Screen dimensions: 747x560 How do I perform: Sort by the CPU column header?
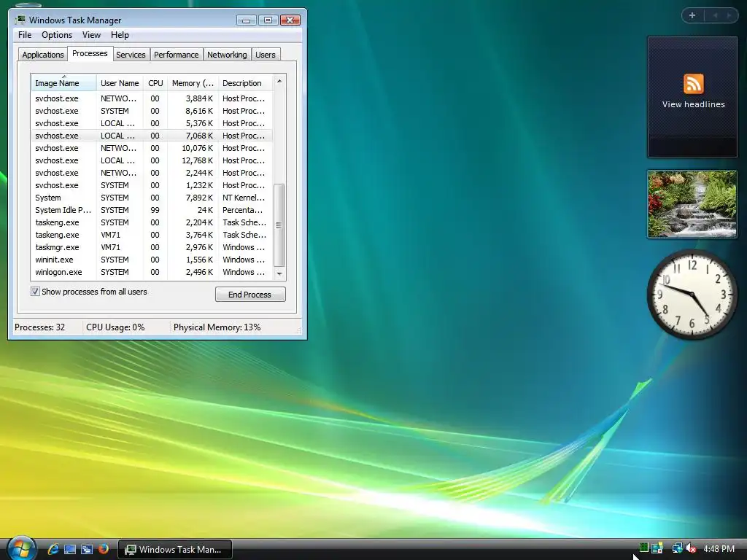[155, 83]
